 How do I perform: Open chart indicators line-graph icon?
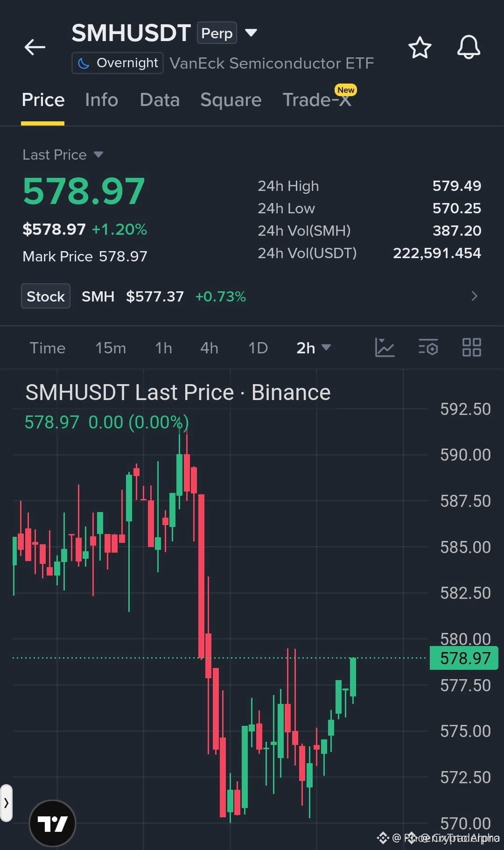[x=385, y=348]
